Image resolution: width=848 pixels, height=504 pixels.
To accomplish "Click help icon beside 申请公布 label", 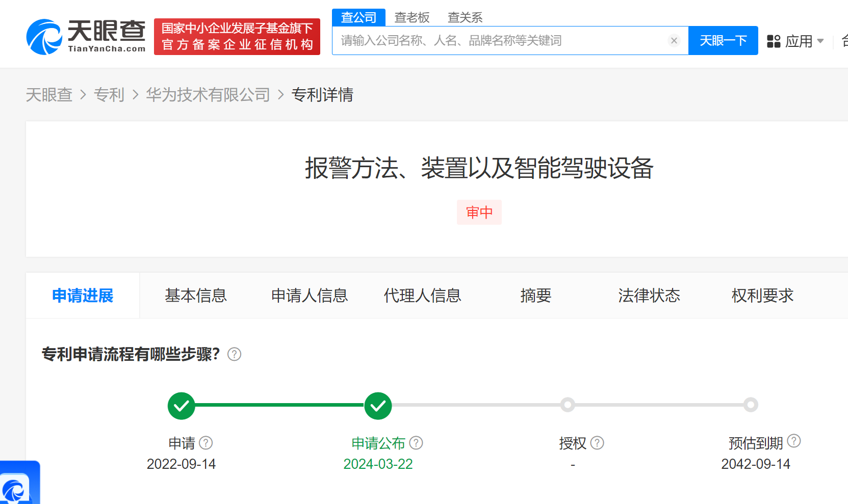I will (416, 443).
